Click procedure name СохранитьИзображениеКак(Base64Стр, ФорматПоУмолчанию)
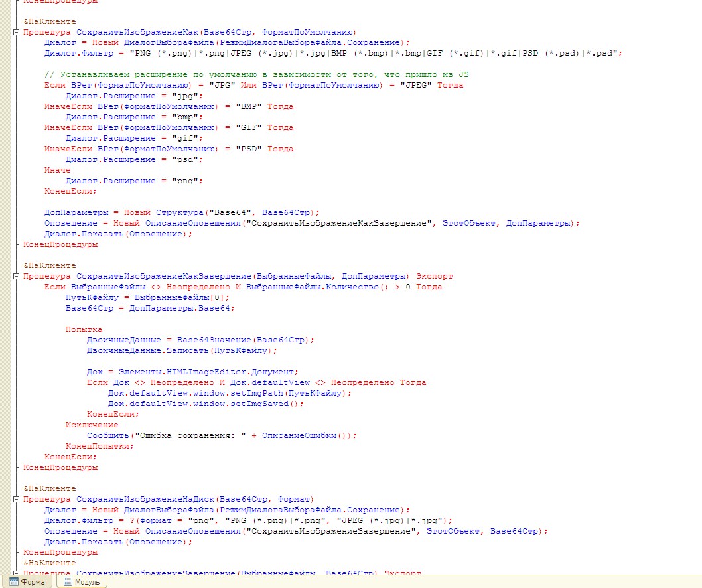702x588 pixels. click(x=216, y=33)
